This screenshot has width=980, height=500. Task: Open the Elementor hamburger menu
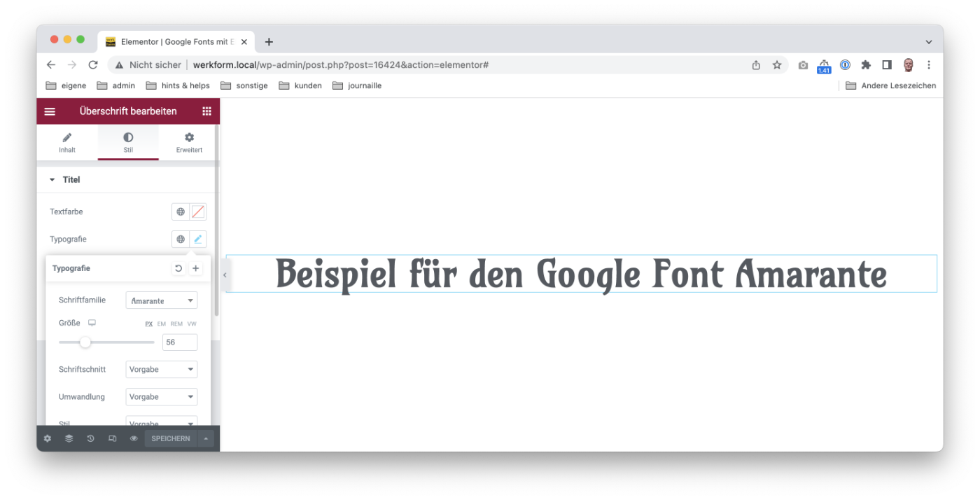pos(50,111)
